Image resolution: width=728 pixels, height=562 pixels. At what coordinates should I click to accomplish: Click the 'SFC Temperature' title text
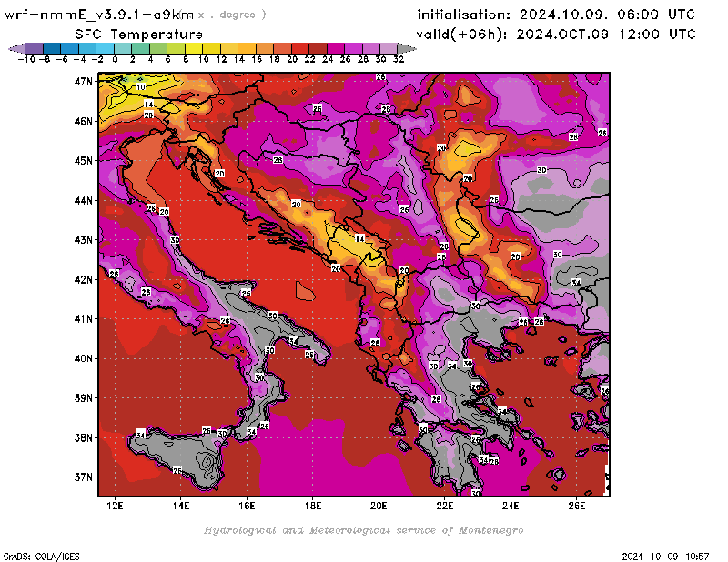(x=139, y=35)
